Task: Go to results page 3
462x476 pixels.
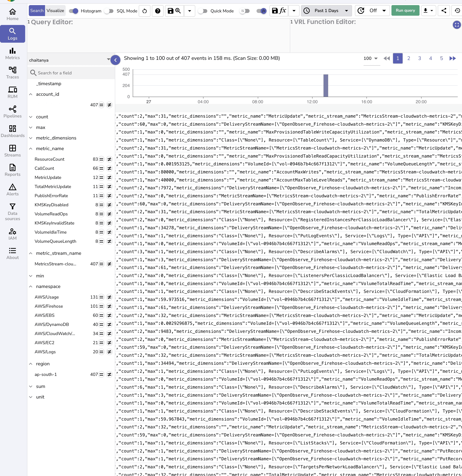Action: [419, 58]
